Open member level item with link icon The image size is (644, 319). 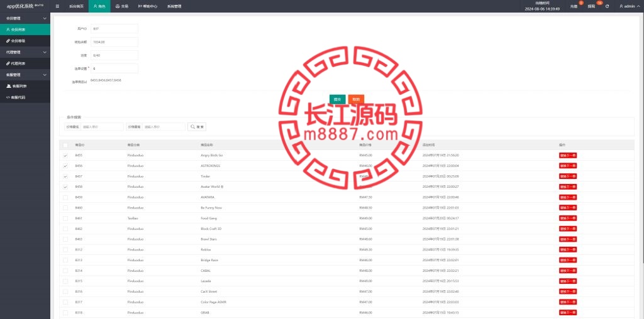(x=25, y=41)
